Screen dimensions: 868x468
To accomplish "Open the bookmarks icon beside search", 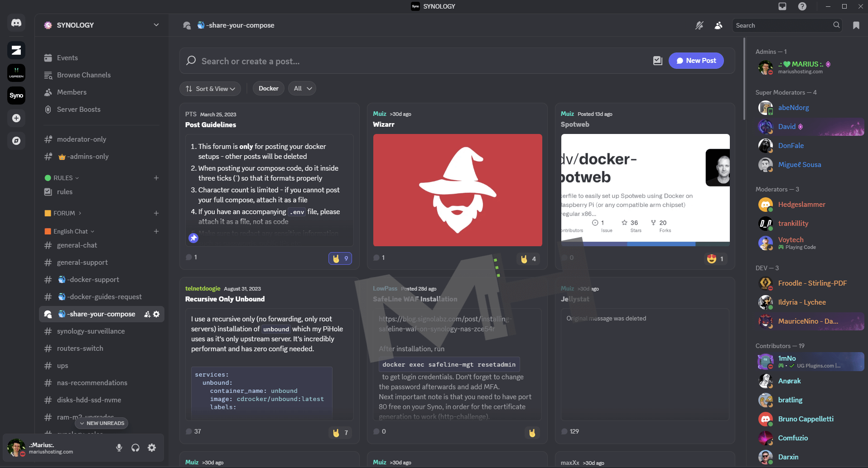I will pyautogui.click(x=856, y=25).
